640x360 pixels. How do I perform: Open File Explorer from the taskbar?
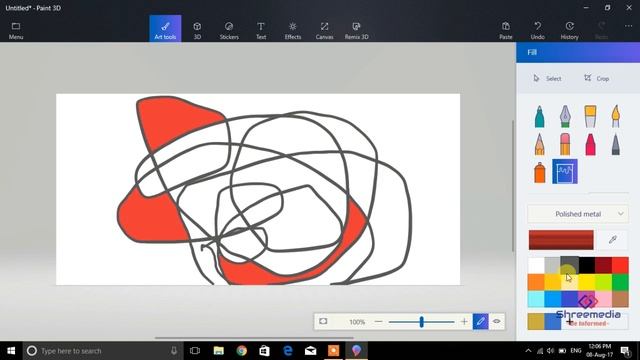pos(219,351)
